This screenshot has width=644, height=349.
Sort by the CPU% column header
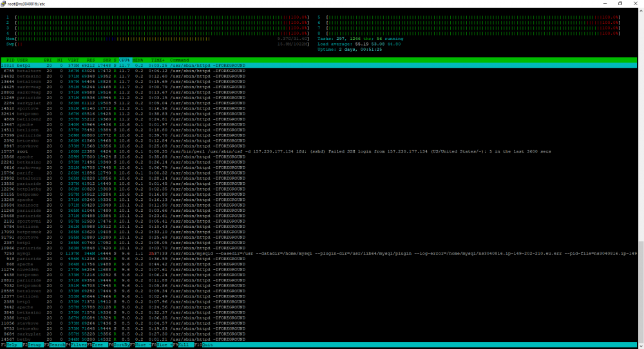point(124,60)
